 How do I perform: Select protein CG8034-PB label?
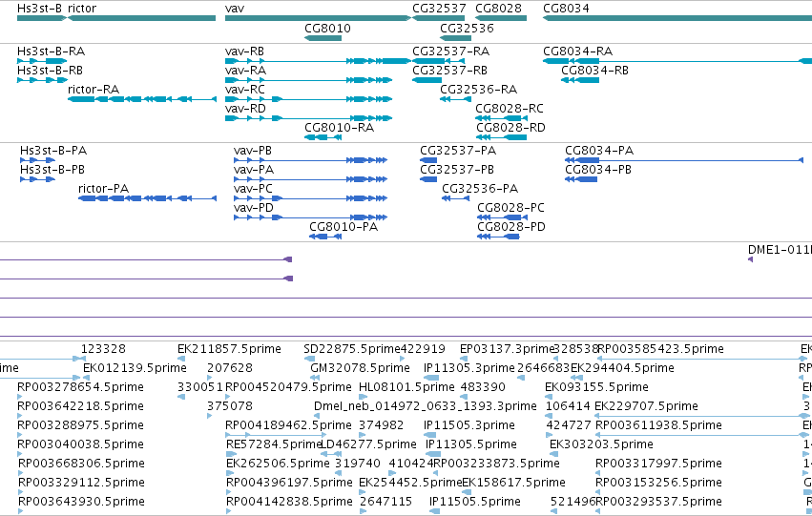pyautogui.click(x=598, y=170)
